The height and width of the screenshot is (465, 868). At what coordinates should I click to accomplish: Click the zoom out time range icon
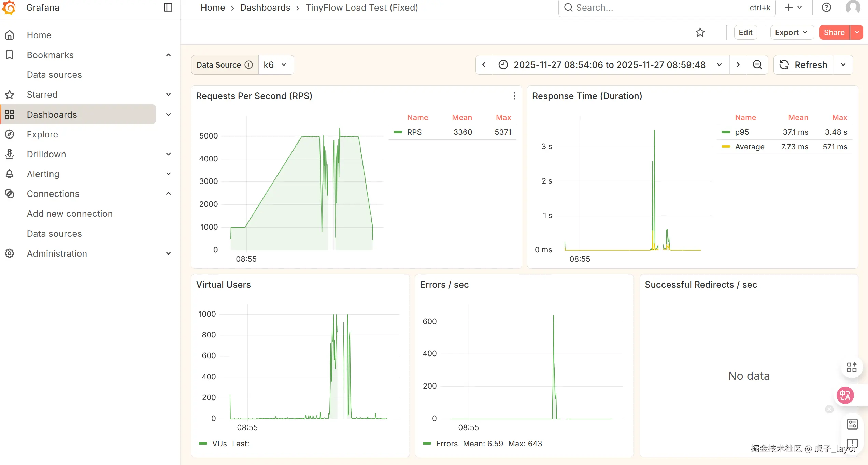(757, 65)
